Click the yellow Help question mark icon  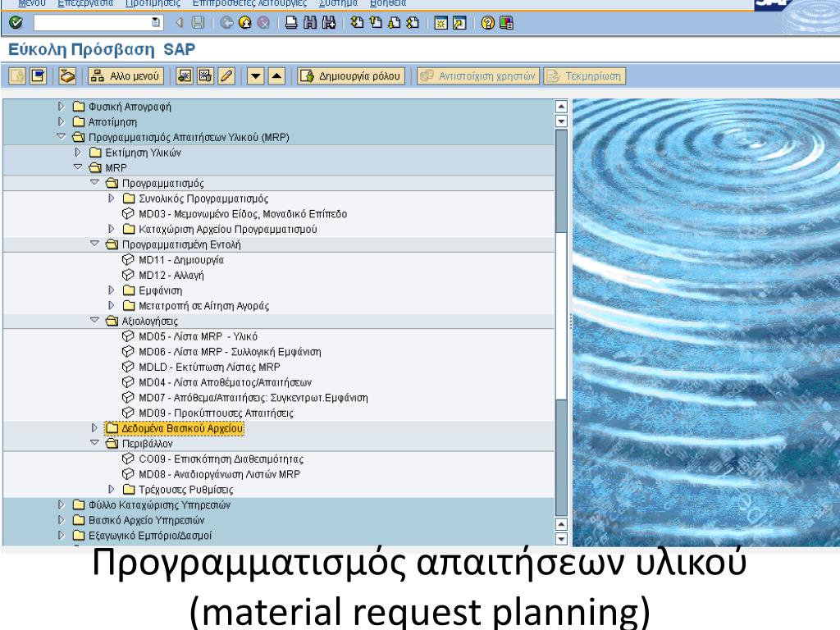pyautogui.click(x=487, y=22)
